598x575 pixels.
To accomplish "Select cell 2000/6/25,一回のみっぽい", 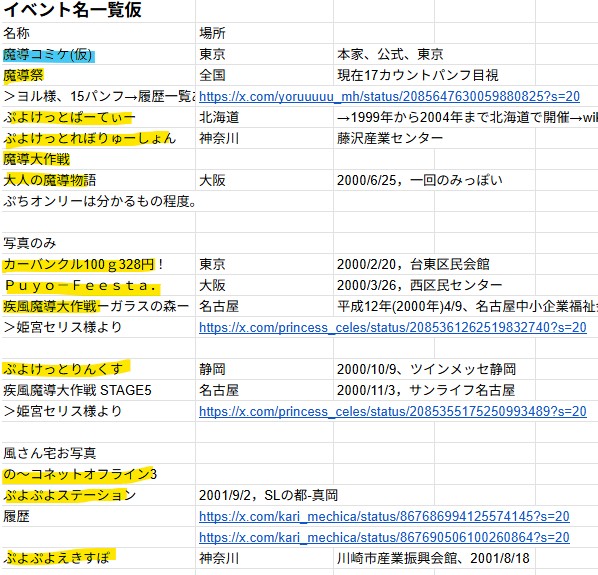I will click(x=420, y=180).
